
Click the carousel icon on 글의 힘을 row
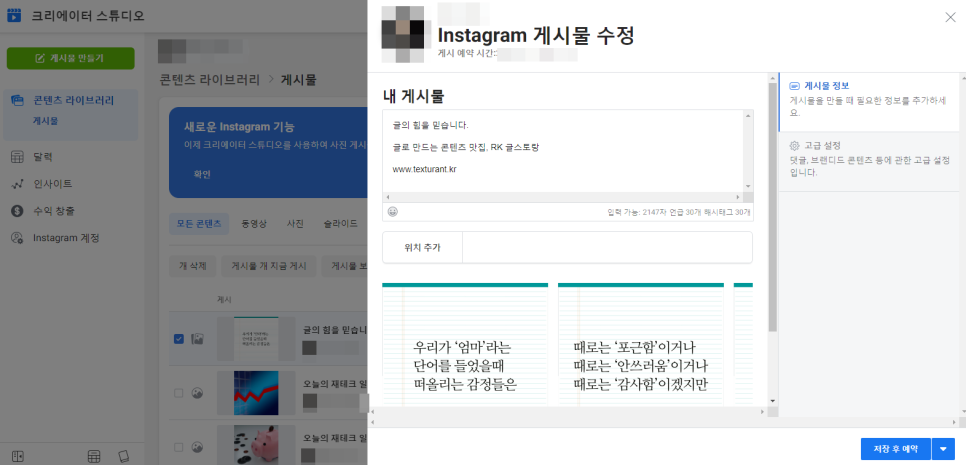coord(197,338)
